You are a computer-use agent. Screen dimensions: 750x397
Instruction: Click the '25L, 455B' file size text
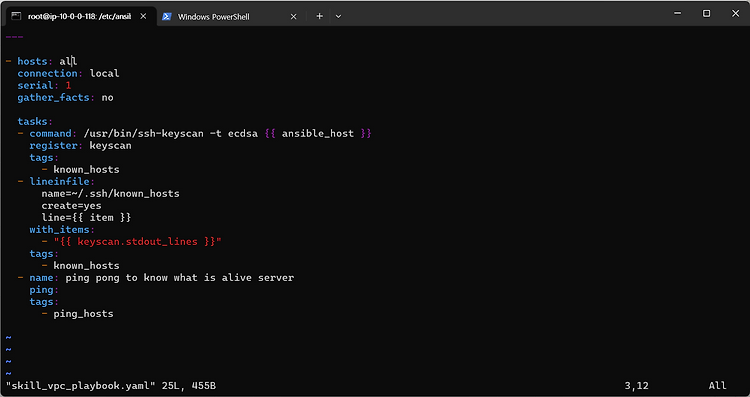pyautogui.click(x=188, y=386)
